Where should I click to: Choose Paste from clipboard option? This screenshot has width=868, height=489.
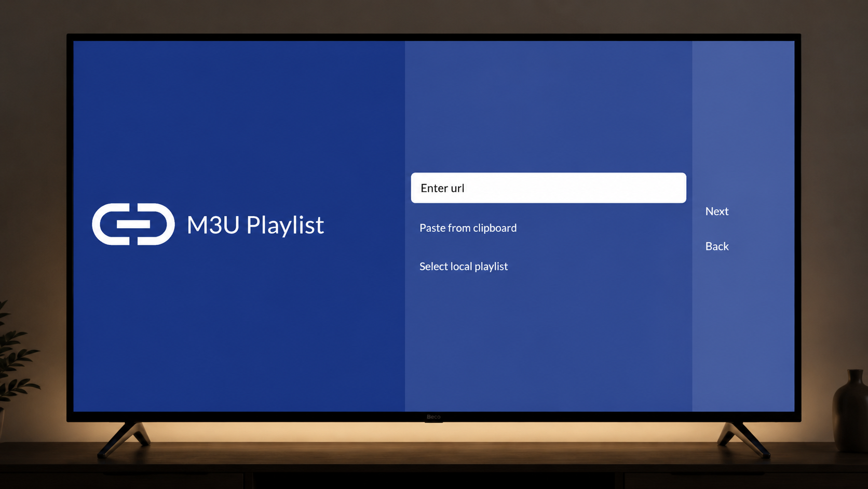[x=468, y=228]
